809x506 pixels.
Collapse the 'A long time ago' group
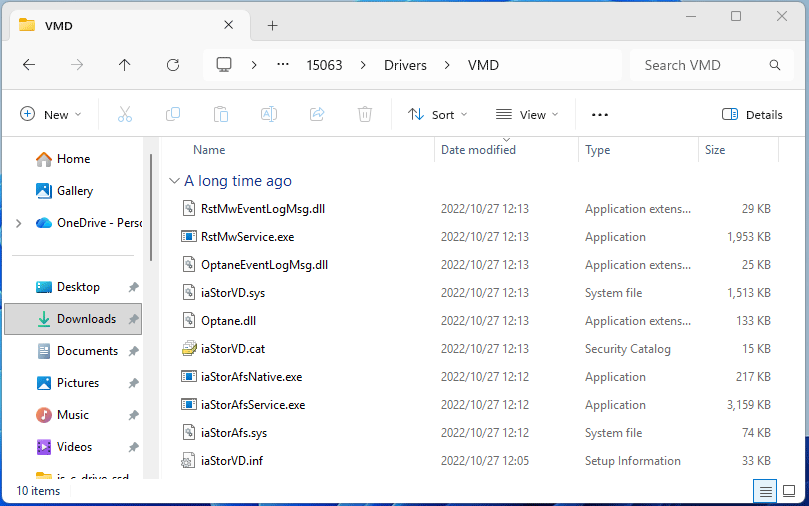click(174, 181)
